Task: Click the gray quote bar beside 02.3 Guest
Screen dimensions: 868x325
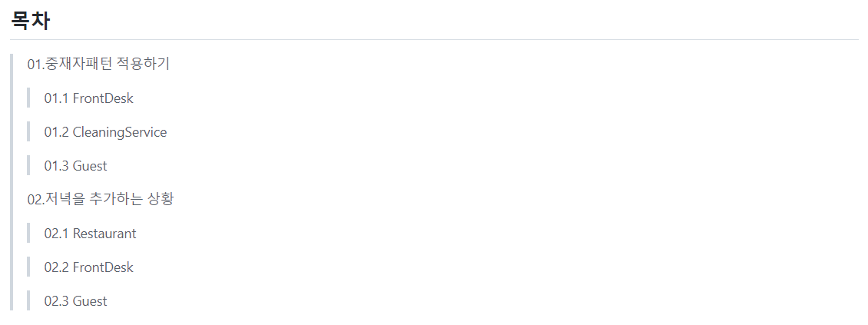Action: (x=28, y=300)
